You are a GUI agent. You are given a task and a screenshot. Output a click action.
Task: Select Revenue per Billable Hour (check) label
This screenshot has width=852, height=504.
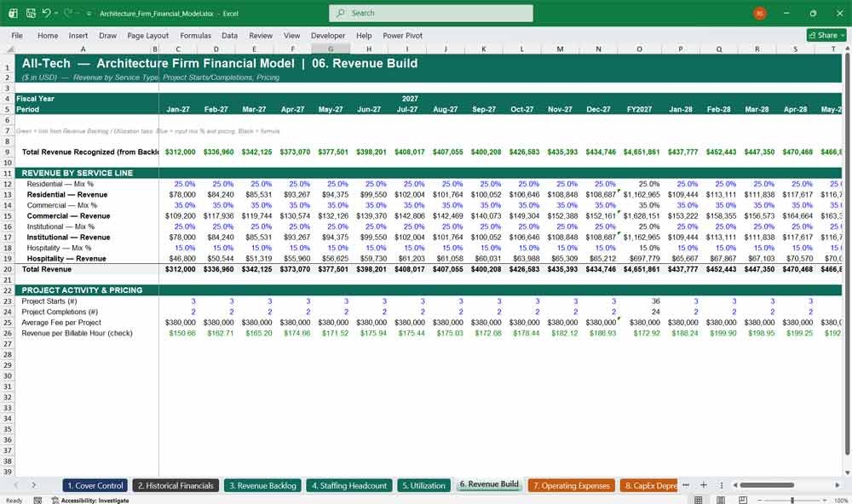click(77, 334)
